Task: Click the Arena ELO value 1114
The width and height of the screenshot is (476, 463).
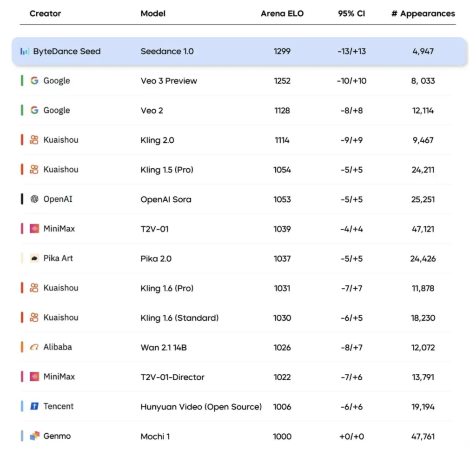Action: (x=282, y=140)
